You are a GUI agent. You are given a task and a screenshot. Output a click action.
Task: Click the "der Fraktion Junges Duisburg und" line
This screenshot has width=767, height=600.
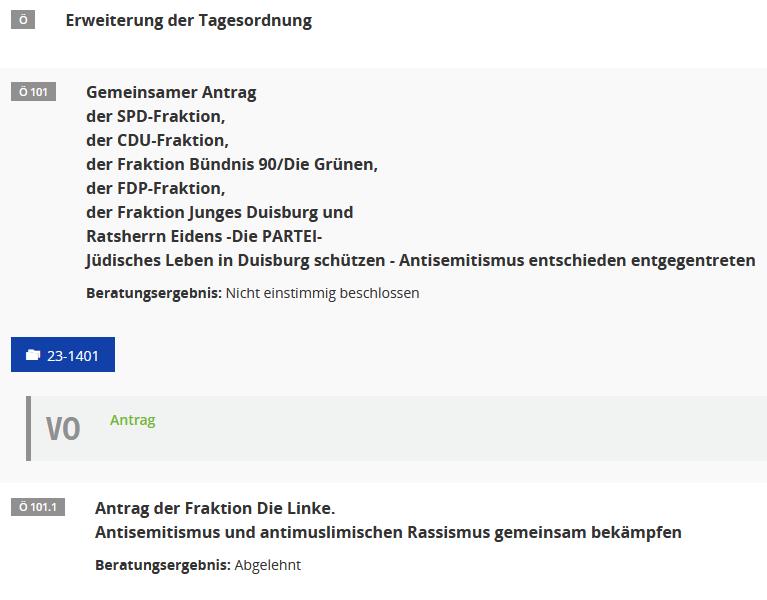pyautogui.click(x=219, y=212)
